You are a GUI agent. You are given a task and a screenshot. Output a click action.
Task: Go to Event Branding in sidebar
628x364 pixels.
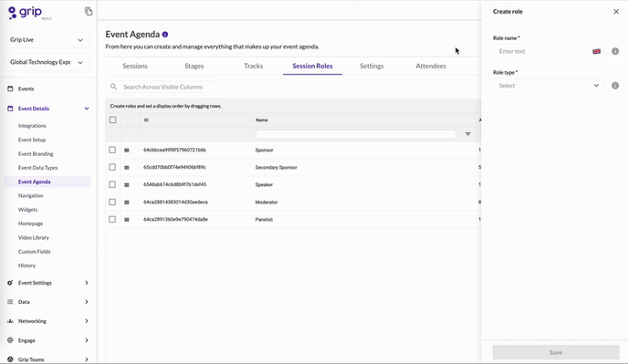(36, 154)
